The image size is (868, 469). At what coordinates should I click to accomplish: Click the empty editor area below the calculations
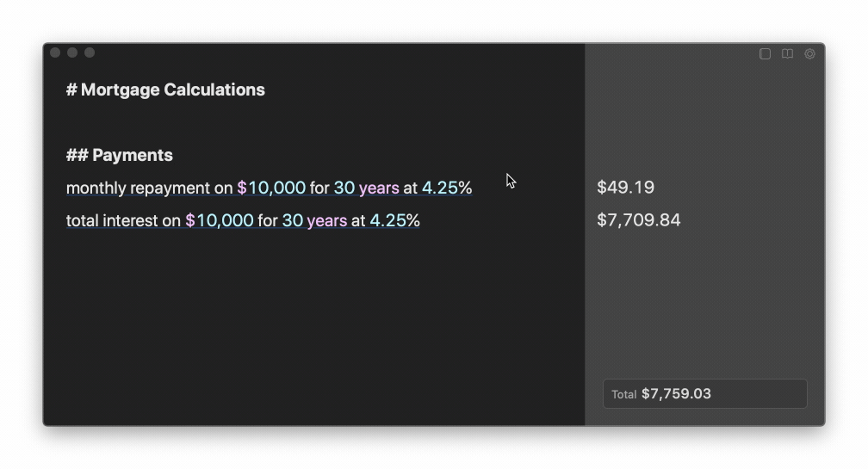(313, 326)
